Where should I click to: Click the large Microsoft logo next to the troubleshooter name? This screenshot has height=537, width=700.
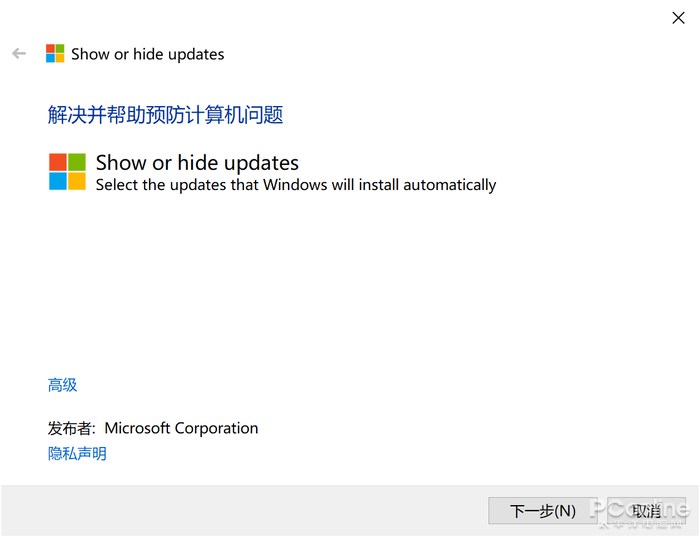coord(67,172)
